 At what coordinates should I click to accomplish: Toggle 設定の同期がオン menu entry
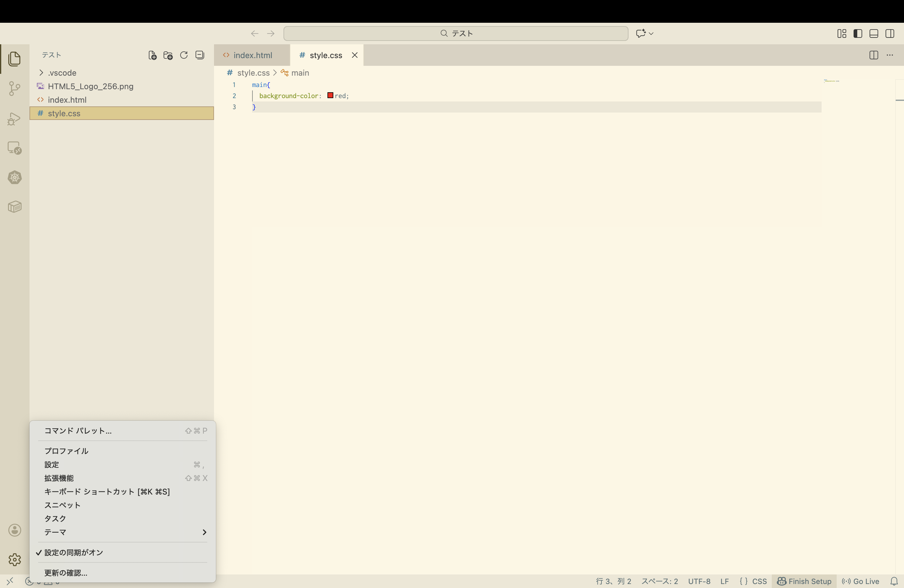click(x=74, y=553)
